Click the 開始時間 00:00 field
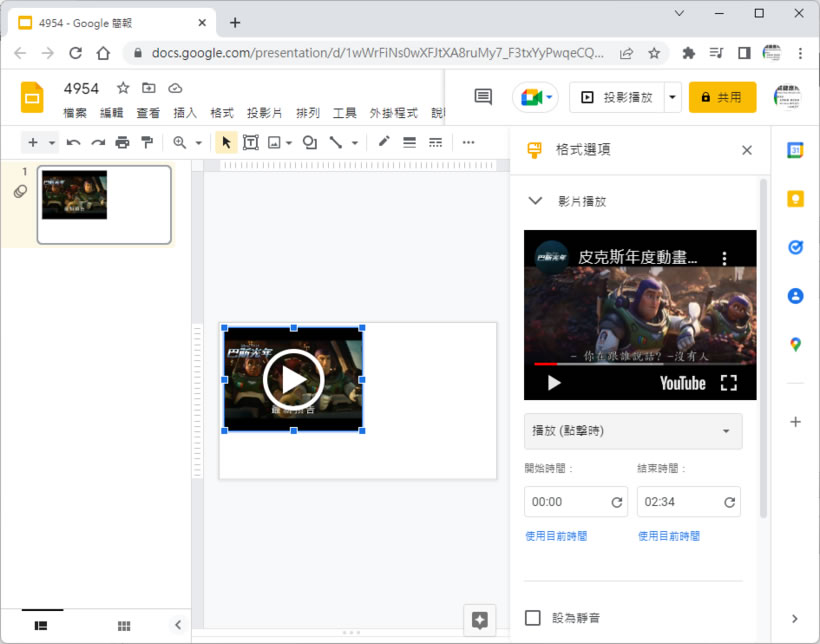 [x=576, y=502]
